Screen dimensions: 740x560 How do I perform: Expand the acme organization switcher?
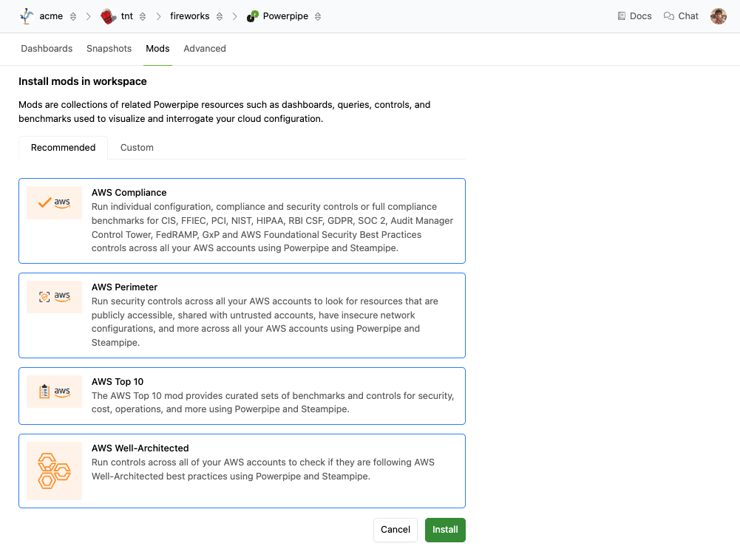(x=72, y=16)
